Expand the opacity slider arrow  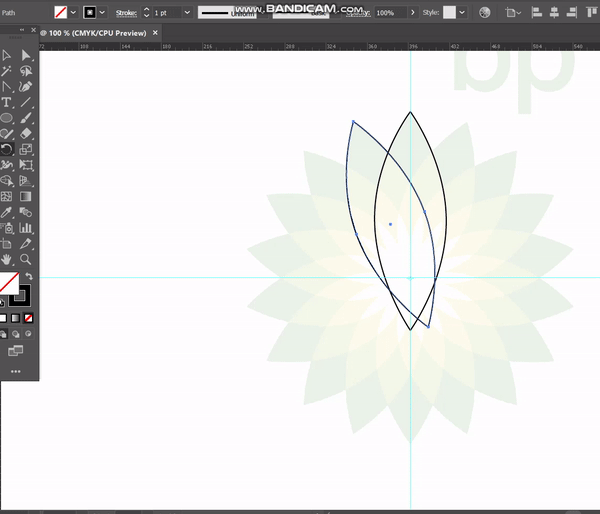pos(412,13)
